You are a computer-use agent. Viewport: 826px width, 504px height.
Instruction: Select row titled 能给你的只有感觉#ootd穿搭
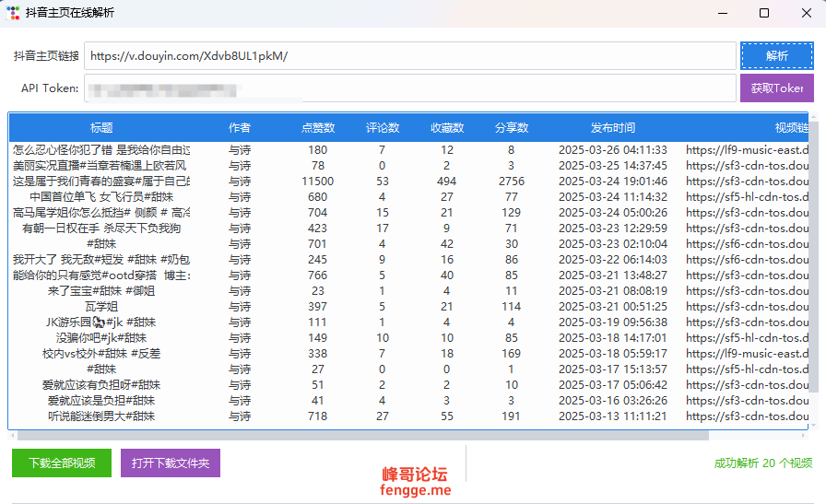click(x=408, y=275)
